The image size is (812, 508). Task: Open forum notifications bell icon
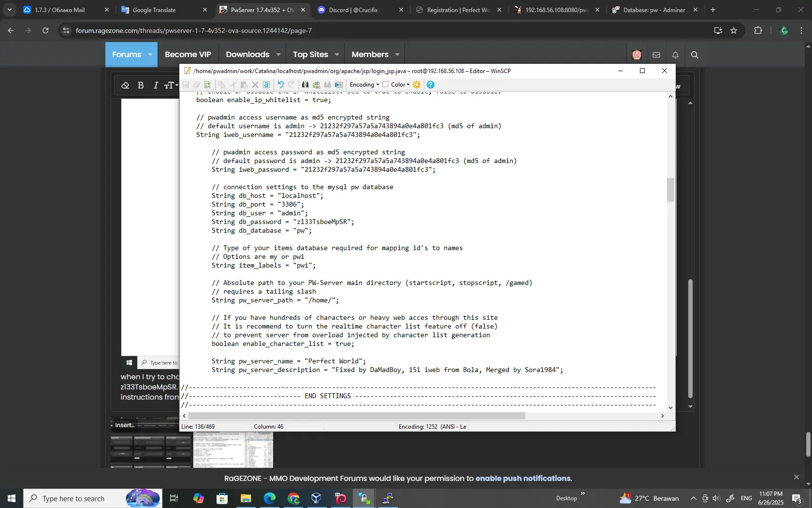675,55
